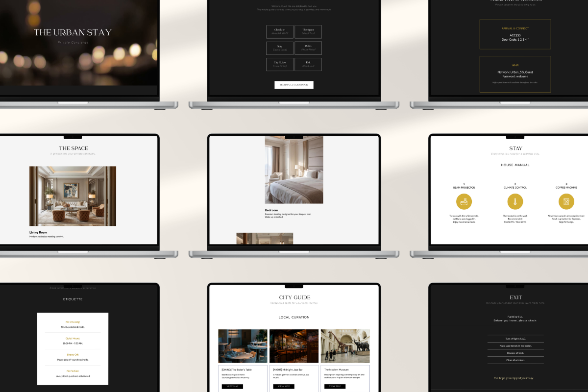Click View Map under Midnight Jazz Bar
The width and height of the screenshot is (588, 392).
click(x=284, y=386)
